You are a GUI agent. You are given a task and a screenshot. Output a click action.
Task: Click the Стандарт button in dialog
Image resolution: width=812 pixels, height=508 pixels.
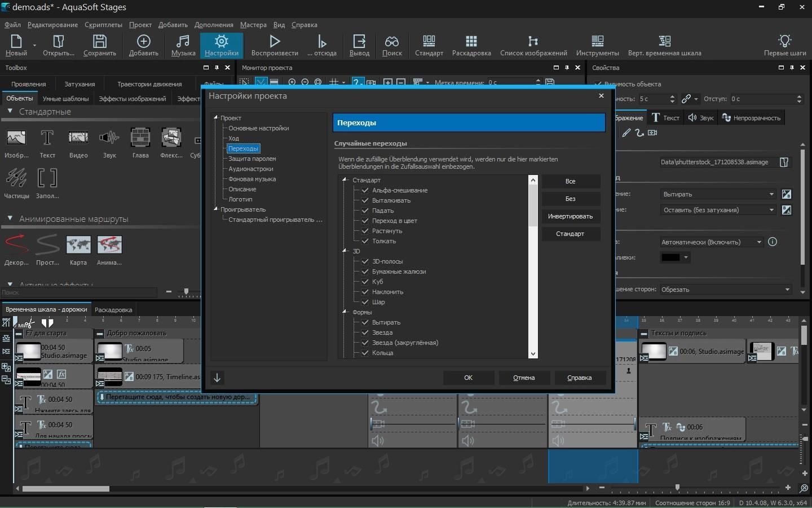pyautogui.click(x=571, y=234)
